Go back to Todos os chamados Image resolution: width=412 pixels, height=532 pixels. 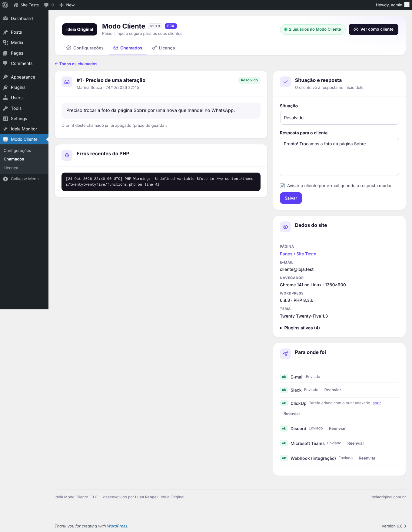(x=76, y=64)
